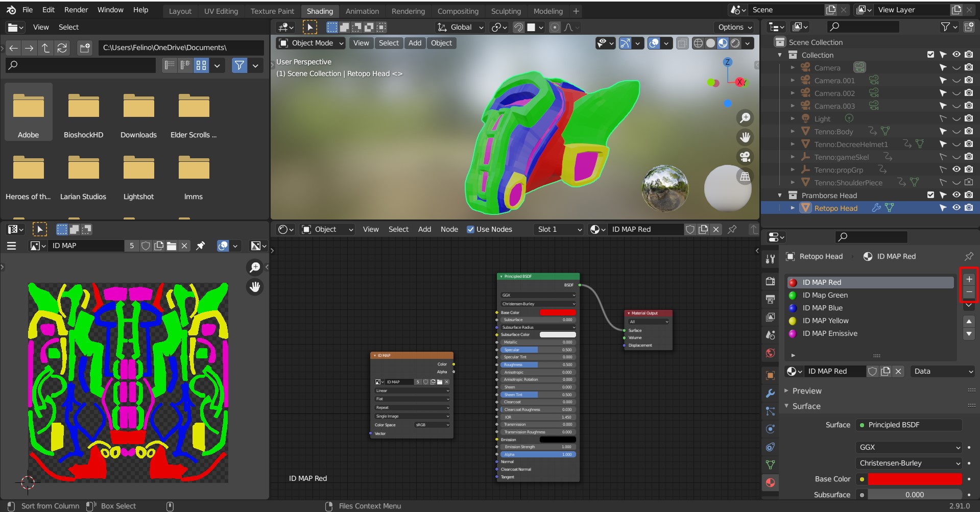Open the Object Data properties tab
This screenshot has height=512, width=980.
770,465
